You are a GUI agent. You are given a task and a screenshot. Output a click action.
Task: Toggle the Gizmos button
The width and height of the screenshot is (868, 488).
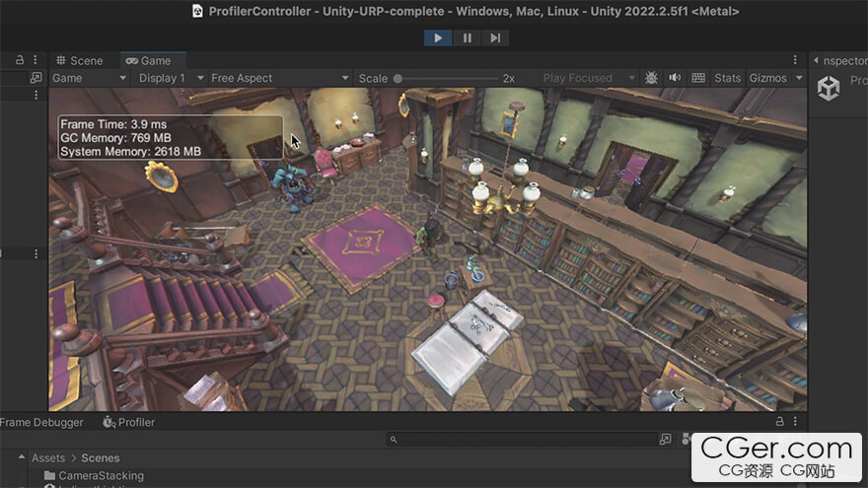[x=767, y=78]
